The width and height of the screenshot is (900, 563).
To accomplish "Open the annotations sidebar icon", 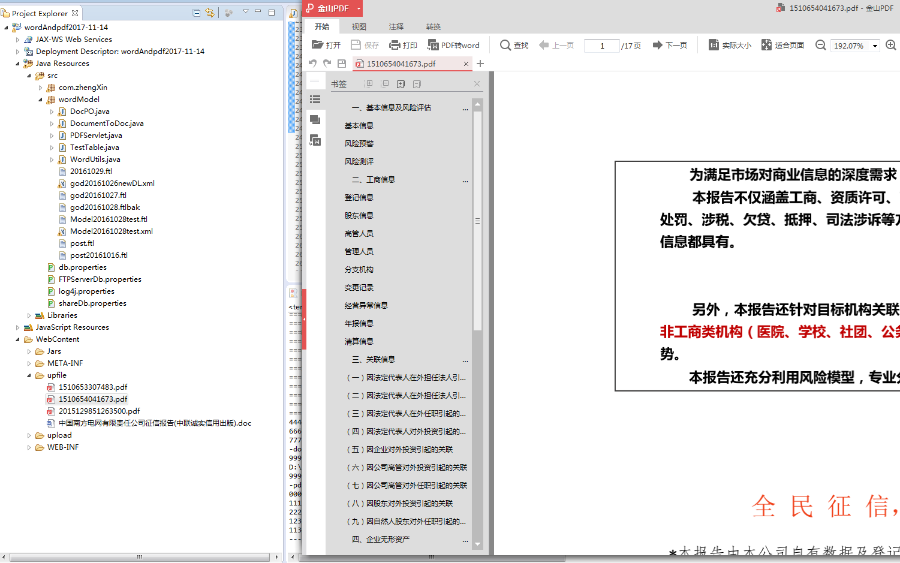I will (x=315, y=119).
